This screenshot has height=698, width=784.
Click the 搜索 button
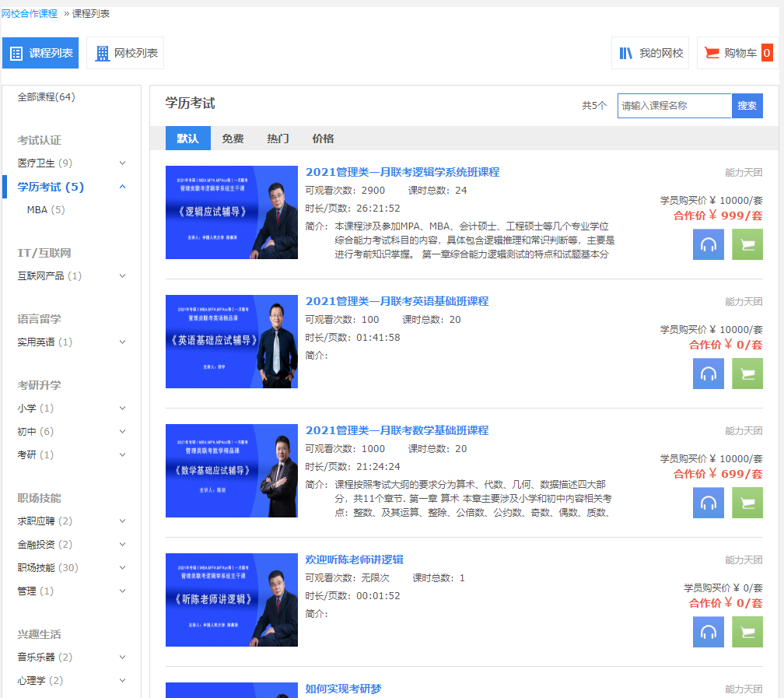(x=747, y=106)
